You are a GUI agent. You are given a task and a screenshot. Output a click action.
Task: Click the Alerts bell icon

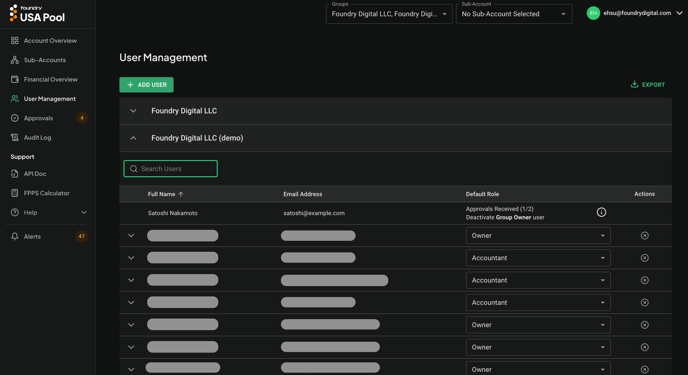14,236
